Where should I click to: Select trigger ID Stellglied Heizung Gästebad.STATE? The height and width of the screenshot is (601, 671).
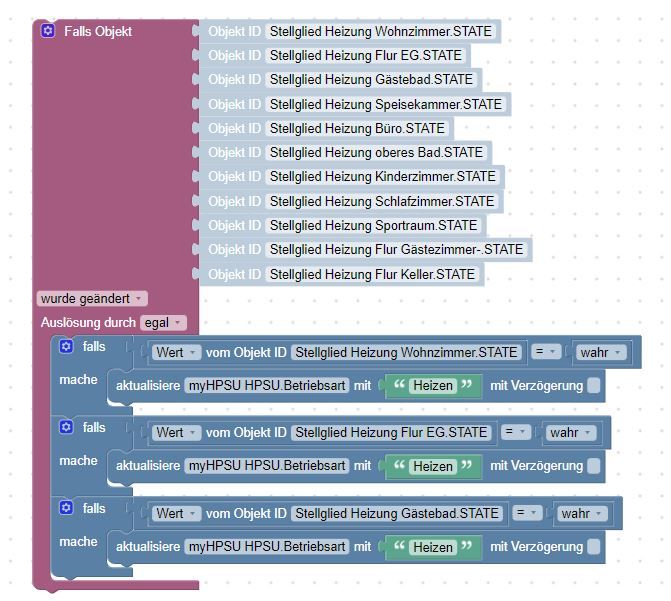[x=371, y=79]
